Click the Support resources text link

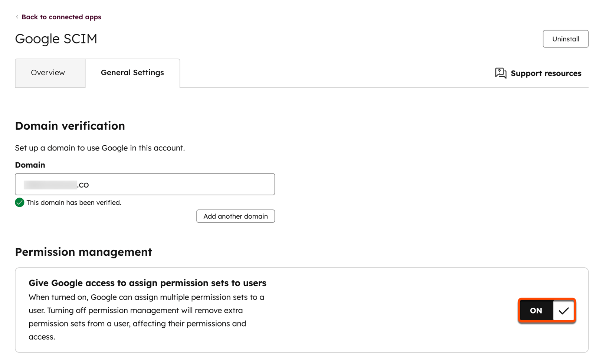[x=545, y=73]
